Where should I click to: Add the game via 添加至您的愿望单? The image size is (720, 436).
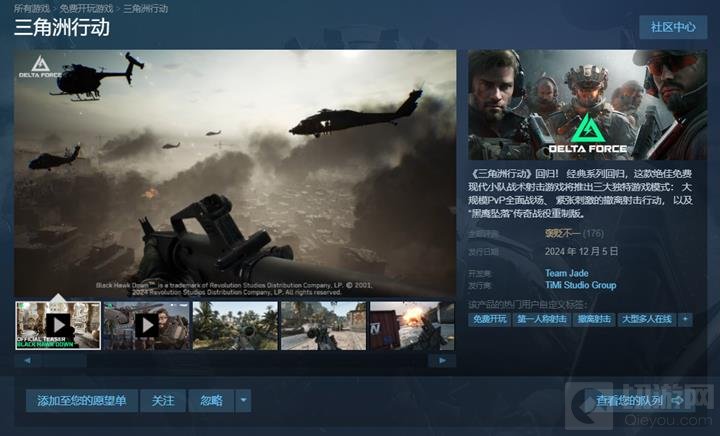81,401
